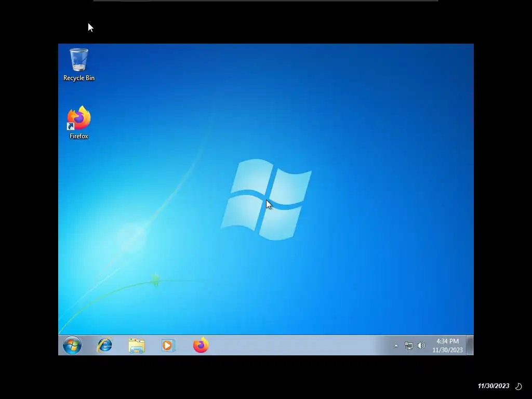Open the network status tray icon
Viewport: 532px width, 399px height.
point(409,345)
